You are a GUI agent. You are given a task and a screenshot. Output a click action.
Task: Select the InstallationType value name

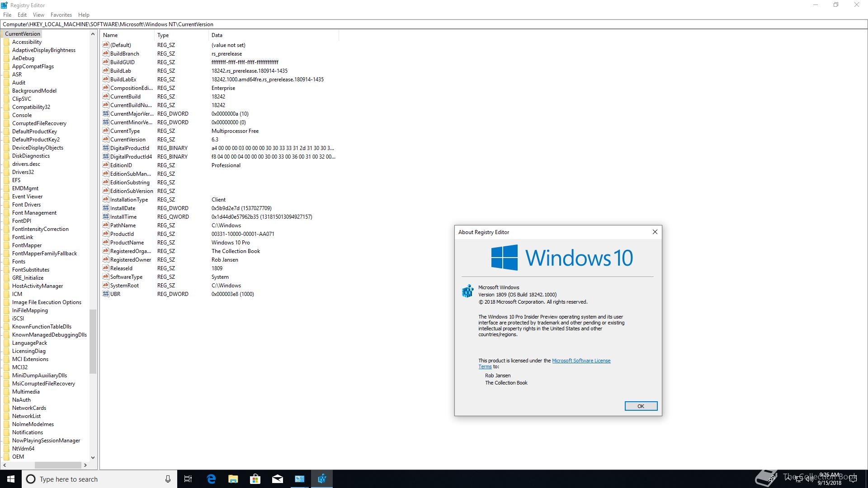pos(129,199)
